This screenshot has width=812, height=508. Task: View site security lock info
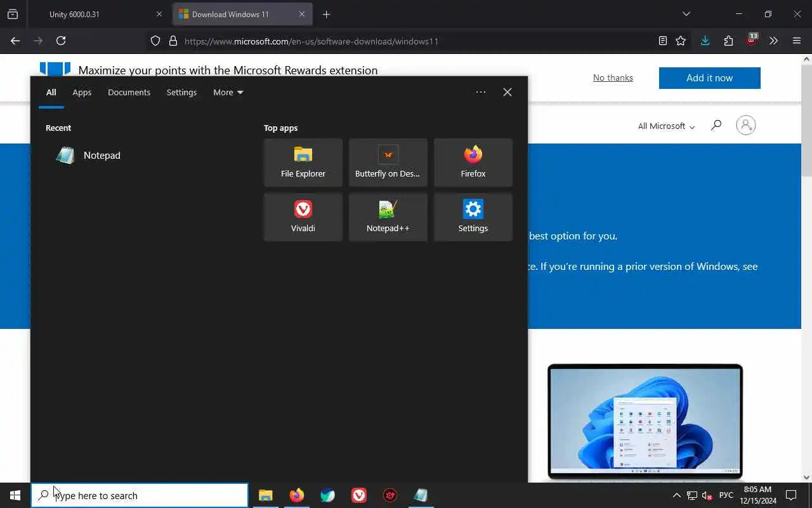[173, 41]
